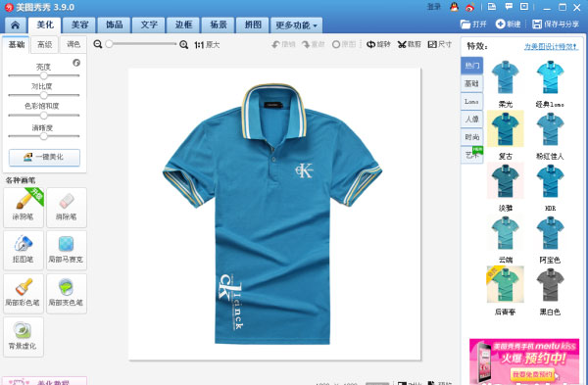Open the 饰品 tab
Image resolution: width=588 pixels, height=385 pixels.
[114, 25]
